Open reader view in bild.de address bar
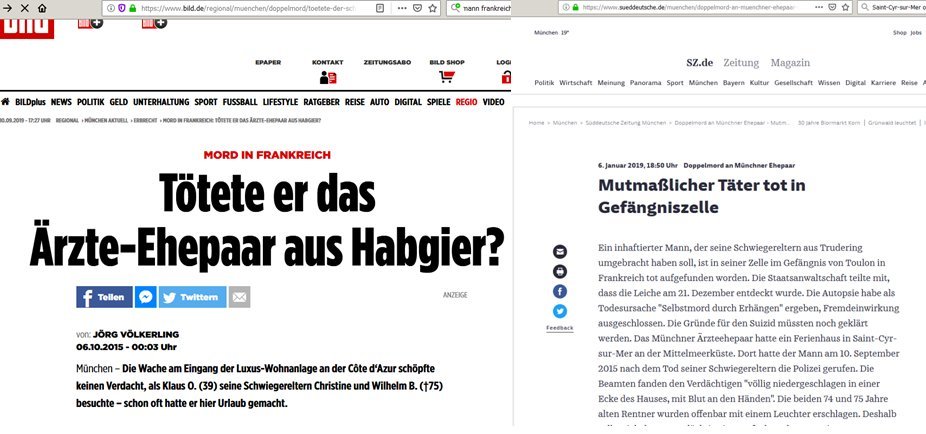This screenshot has width=926, height=434. coord(380,8)
